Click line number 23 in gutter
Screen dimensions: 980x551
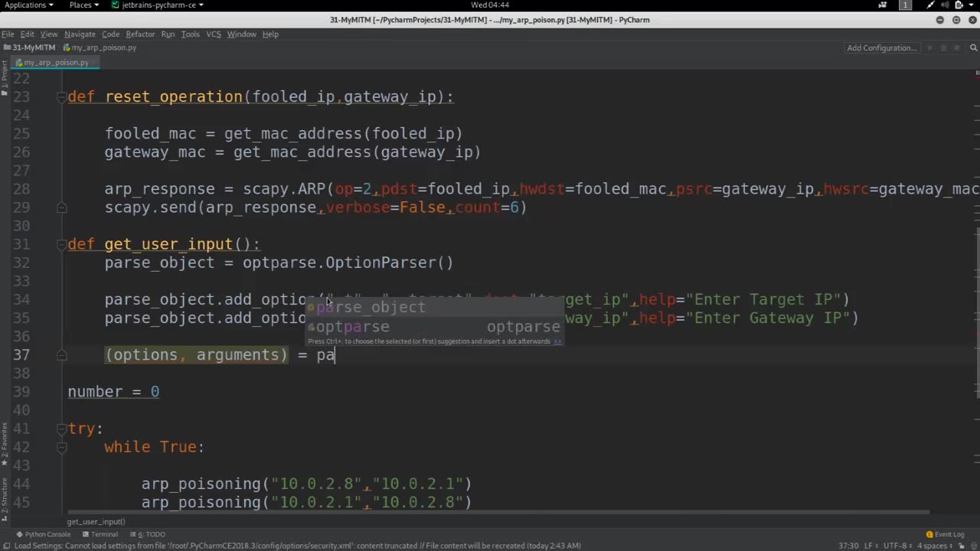pyautogui.click(x=21, y=97)
